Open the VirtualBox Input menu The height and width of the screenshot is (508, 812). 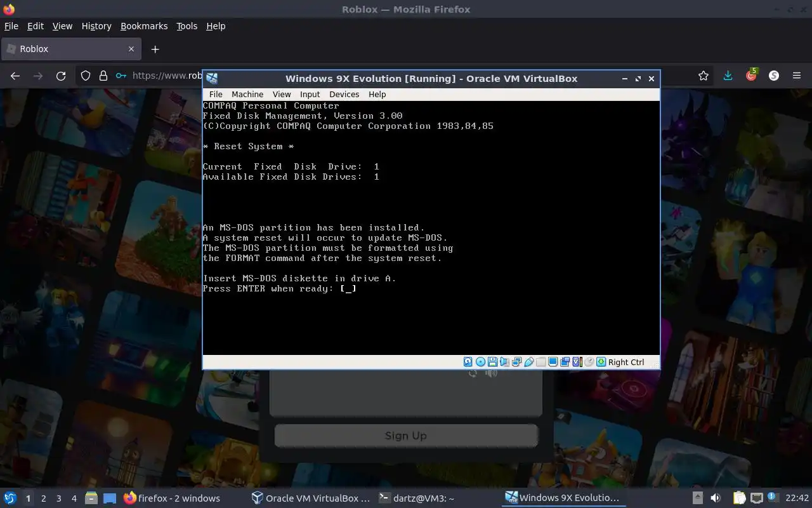310,94
